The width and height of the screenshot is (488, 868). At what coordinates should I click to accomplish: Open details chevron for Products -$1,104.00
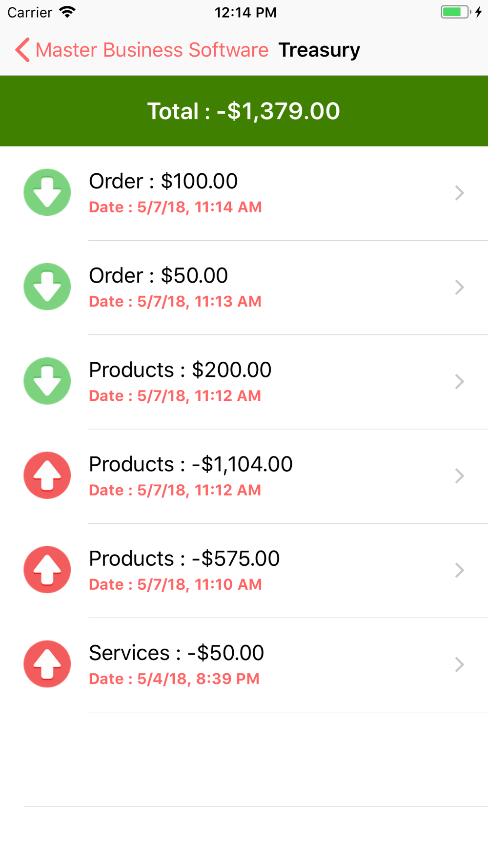coord(459,475)
